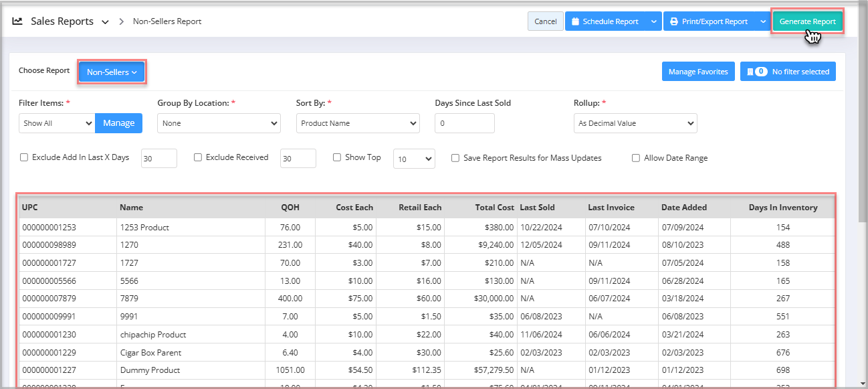Open the Schedule Report dropdown arrow

pyautogui.click(x=653, y=21)
